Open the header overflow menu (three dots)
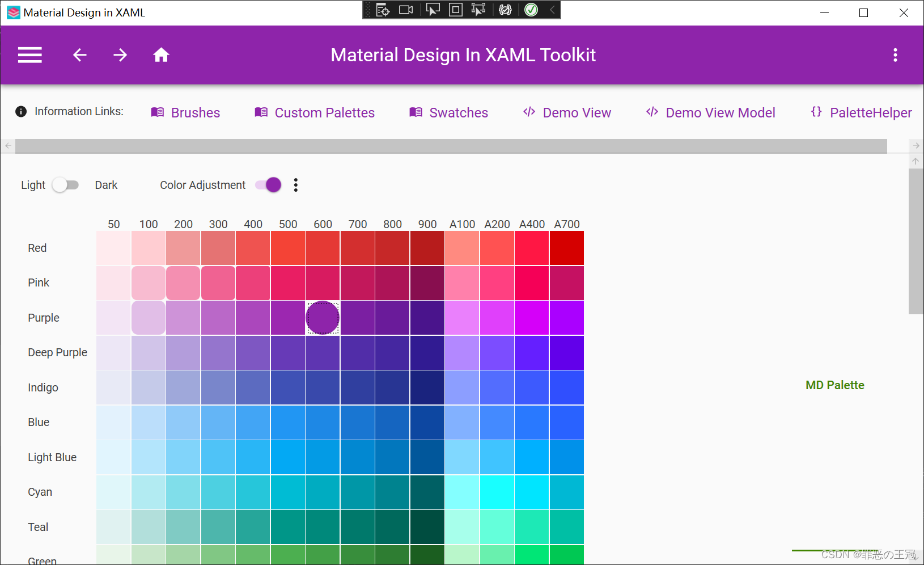This screenshot has height=565, width=924. (x=895, y=55)
